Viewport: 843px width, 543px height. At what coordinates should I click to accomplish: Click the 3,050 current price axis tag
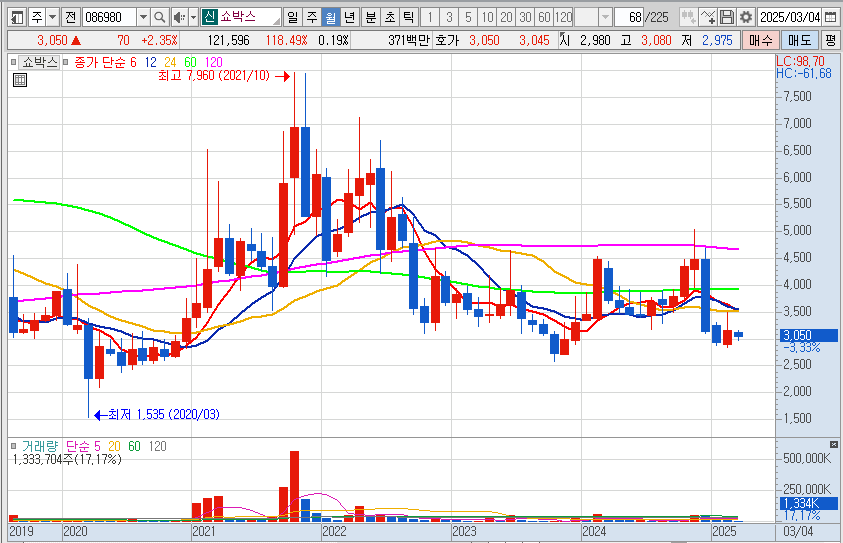(809, 335)
